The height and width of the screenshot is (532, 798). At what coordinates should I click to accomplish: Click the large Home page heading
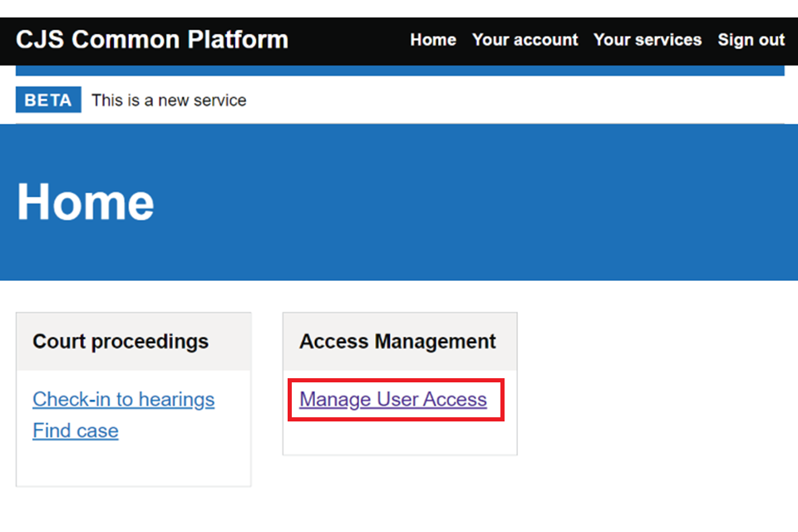[x=86, y=202]
